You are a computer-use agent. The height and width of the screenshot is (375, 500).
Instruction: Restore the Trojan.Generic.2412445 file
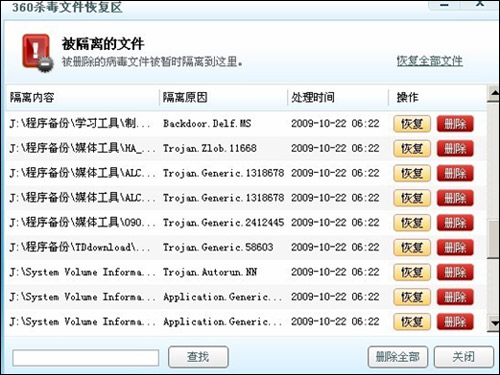pyautogui.click(x=412, y=223)
